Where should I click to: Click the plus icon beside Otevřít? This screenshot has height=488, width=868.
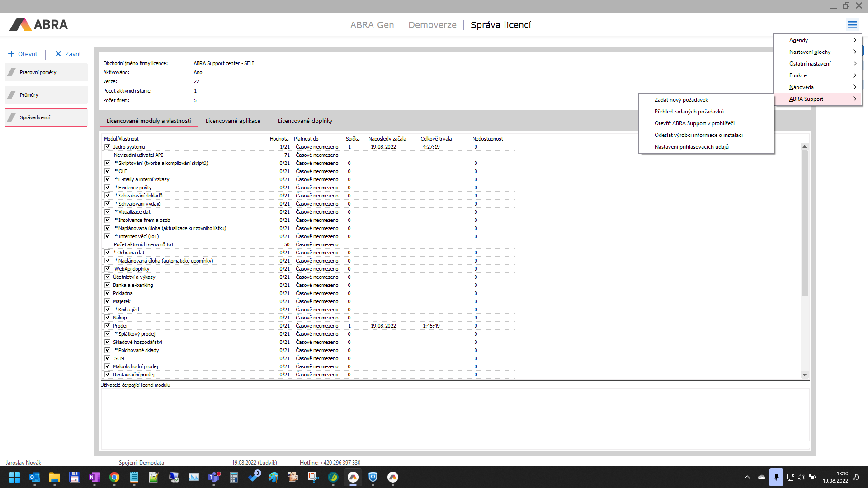pos(11,54)
